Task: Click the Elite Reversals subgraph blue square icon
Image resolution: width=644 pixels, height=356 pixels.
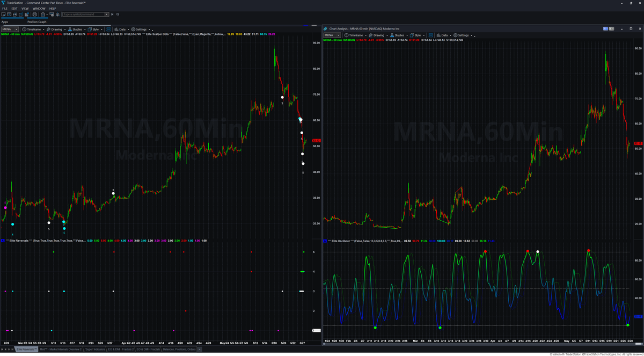Action: 3,241
